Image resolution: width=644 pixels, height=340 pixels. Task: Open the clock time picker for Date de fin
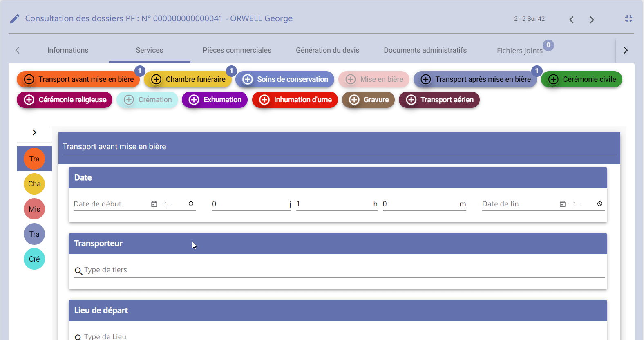[x=599, y=204]
